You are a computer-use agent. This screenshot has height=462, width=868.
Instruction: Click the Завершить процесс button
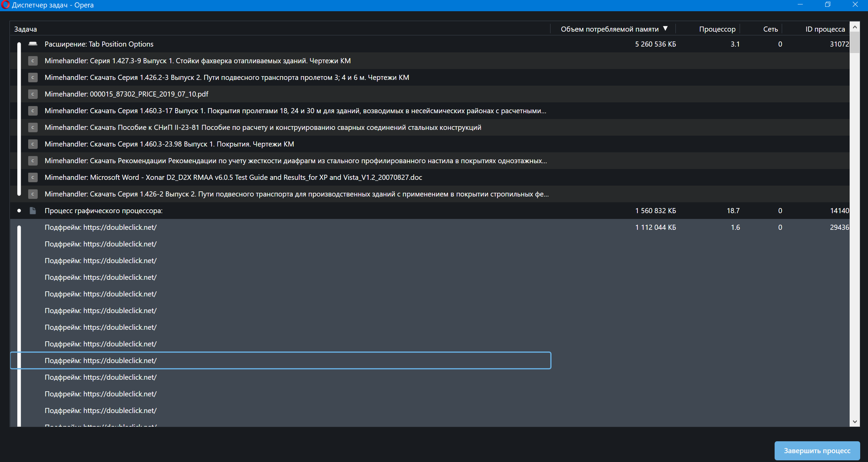click(817, 450)
